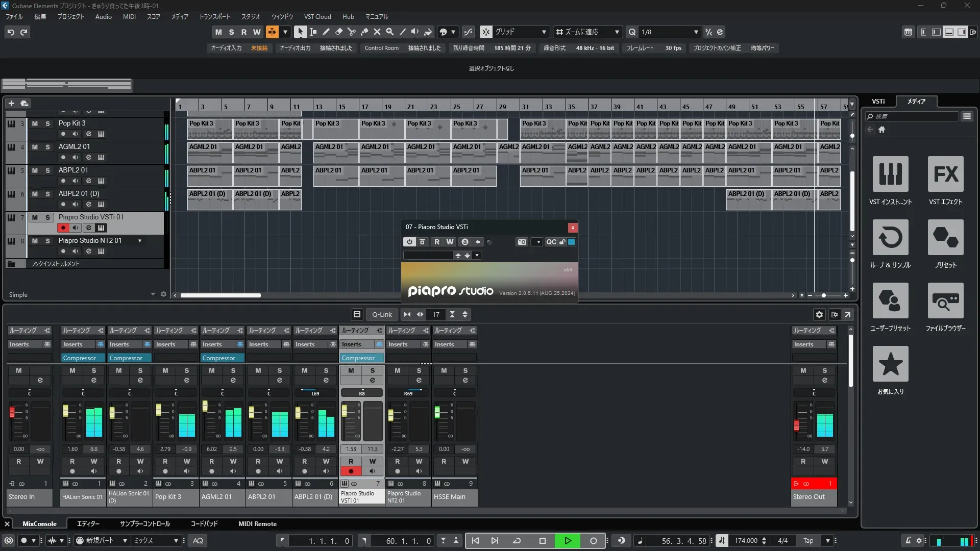Select the Glue tool in toolbar
980x551 pixels.
click(x=364, y=32)
